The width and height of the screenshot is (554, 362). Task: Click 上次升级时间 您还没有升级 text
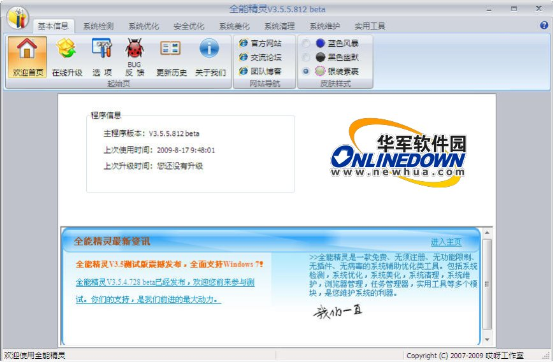click(153, 166)
